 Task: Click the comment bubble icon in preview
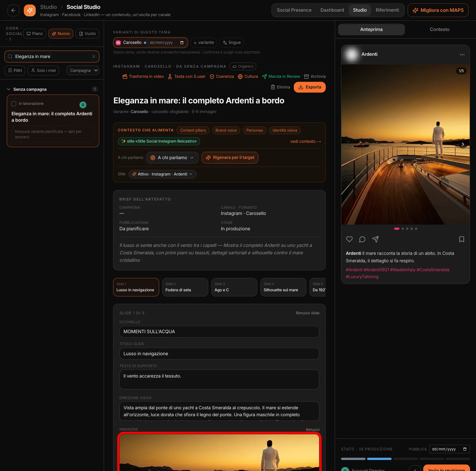[362, 239]
